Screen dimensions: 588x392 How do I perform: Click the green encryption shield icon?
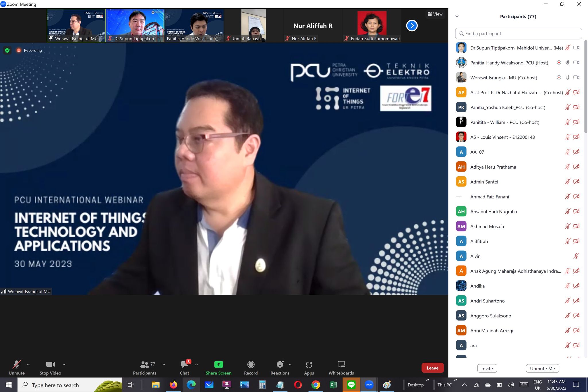(7, 50)
